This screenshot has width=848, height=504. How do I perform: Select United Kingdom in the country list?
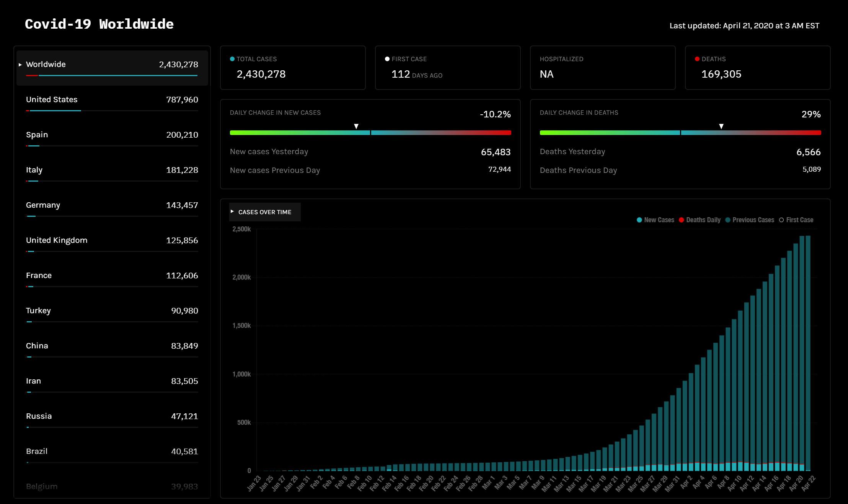[x=112, y=244]
